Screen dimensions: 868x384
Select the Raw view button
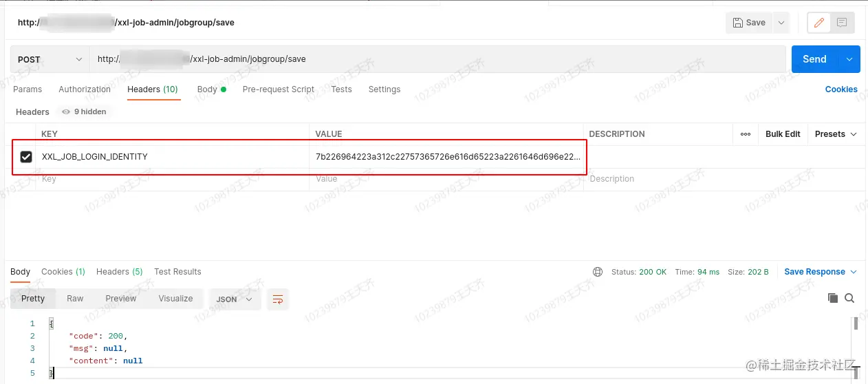click(x=75, y=299)
